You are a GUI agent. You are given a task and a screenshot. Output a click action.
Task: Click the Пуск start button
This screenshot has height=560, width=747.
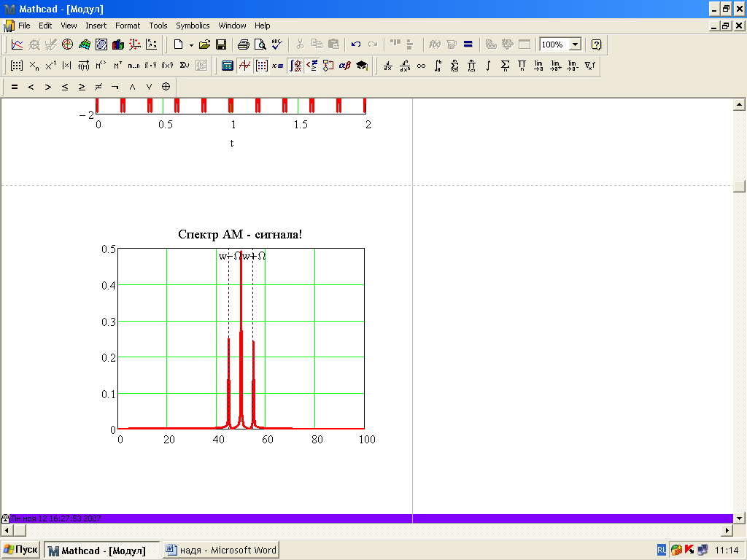[x=20, y=550]
